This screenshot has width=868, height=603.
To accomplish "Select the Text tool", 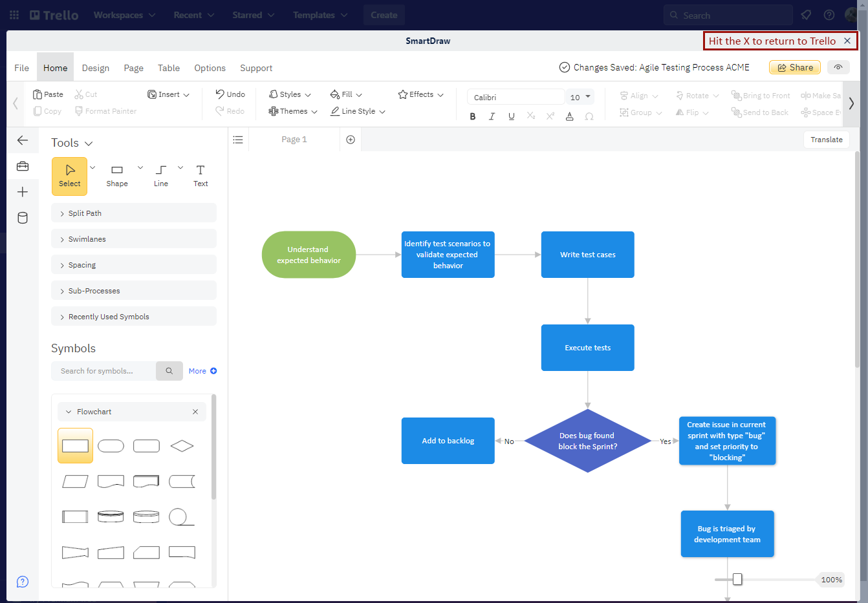I will click(201, 175).
